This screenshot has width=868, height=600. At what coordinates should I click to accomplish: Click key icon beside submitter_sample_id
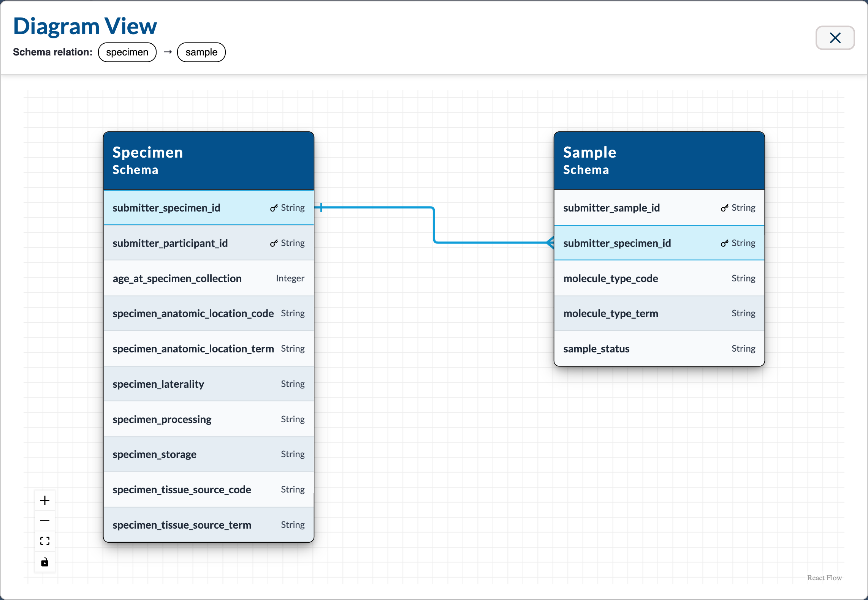coord(725,208)
